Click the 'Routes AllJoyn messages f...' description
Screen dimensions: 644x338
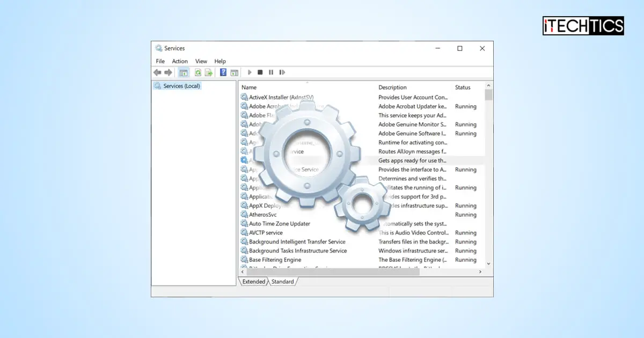413,151
